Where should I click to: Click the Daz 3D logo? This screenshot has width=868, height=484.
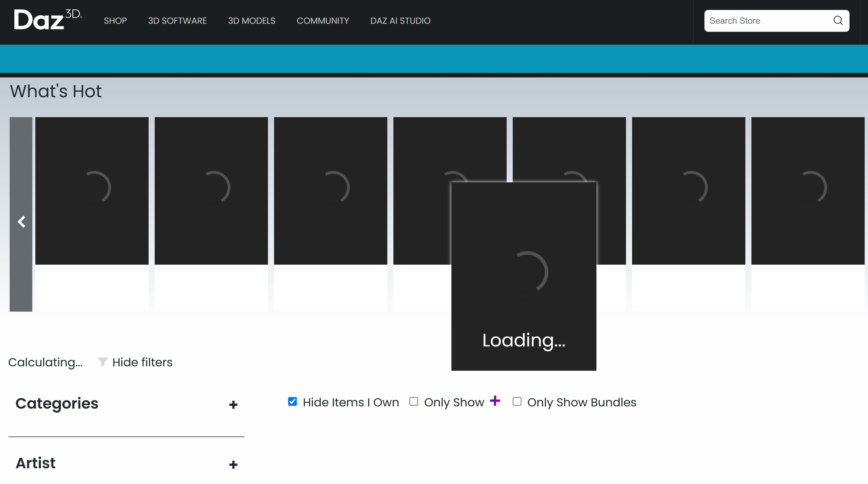tap(48, 20)
